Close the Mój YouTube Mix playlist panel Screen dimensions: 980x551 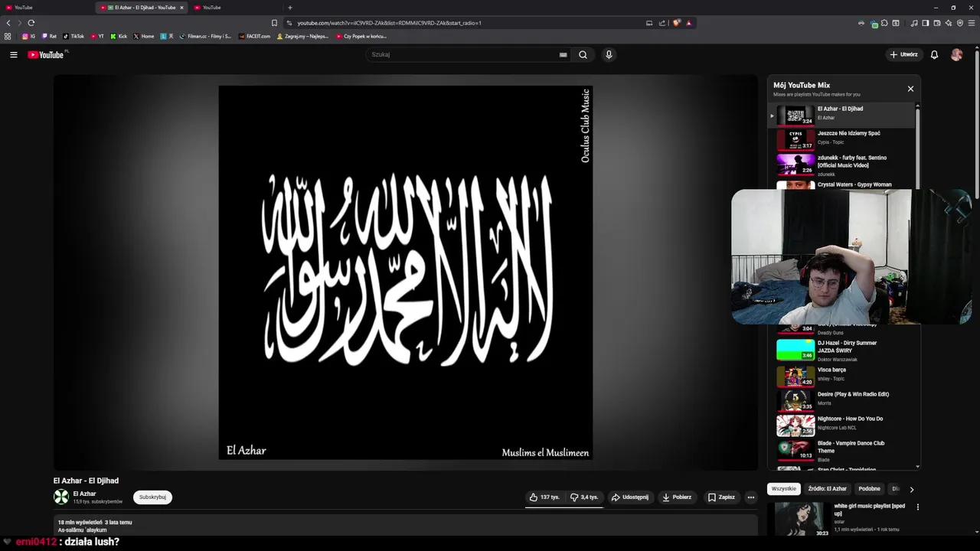pos(910,89)
